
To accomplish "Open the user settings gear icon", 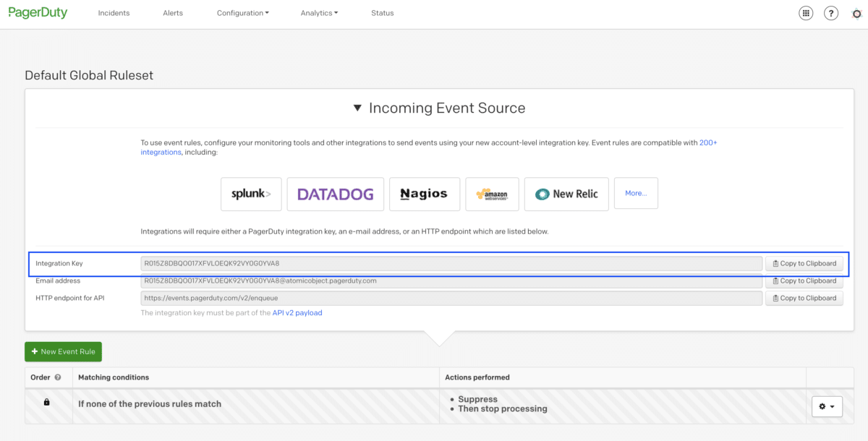I will 855,13.
